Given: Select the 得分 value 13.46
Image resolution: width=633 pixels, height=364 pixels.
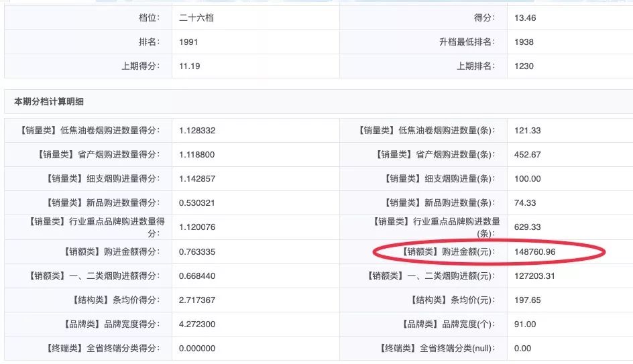Looking at the screenshot, I should pos(525,17).
